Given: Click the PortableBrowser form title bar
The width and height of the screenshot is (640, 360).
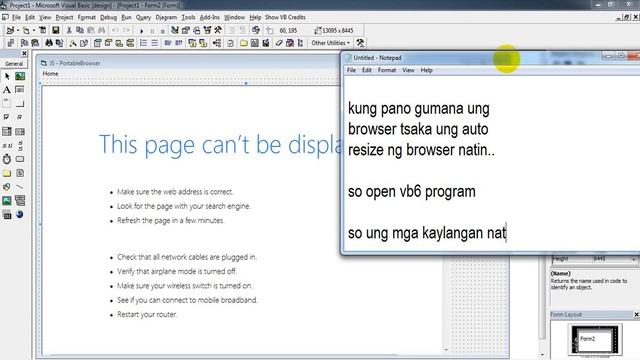Looking at the screenshot, I should tap(190, 63).
